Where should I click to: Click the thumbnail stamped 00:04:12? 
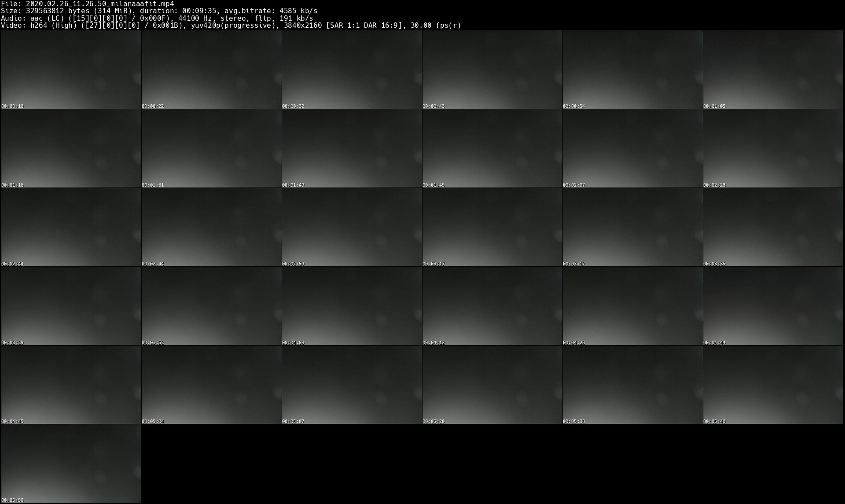pos(492,306)
